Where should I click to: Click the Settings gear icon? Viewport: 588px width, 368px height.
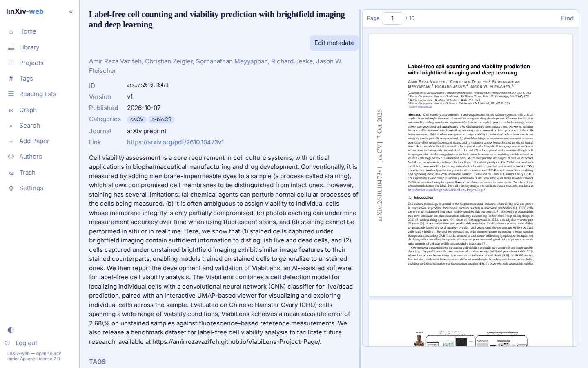pyautogui.click(x=11, y=188)
